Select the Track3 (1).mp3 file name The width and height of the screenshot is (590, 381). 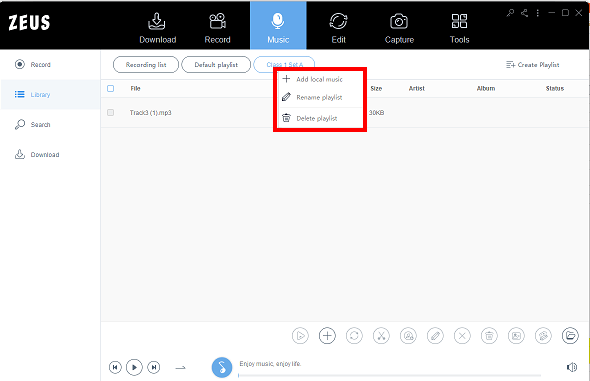pyautogui.click(x=151, y=112)
